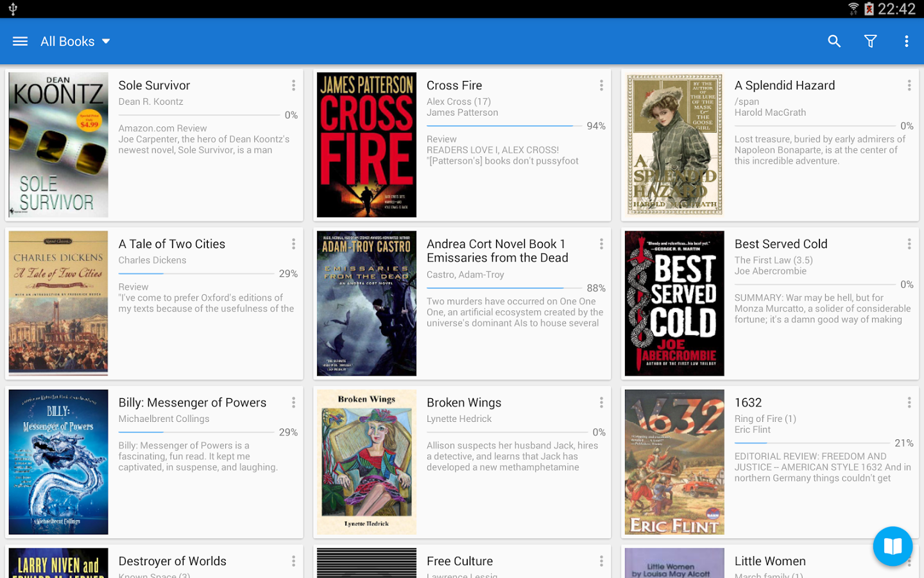Screen dimensions: 924x578
Task: Open the filter funnel icon
Action: (870, 41)
